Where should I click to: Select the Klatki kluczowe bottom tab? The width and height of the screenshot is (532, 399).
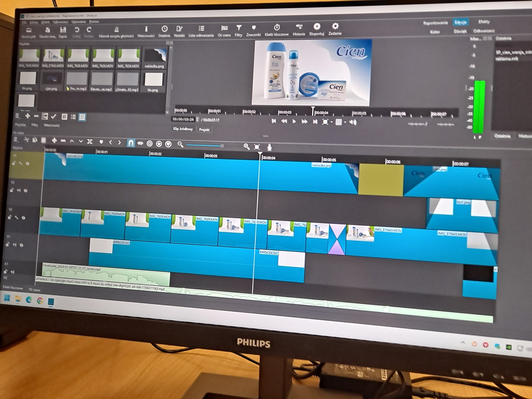[13, 288]
